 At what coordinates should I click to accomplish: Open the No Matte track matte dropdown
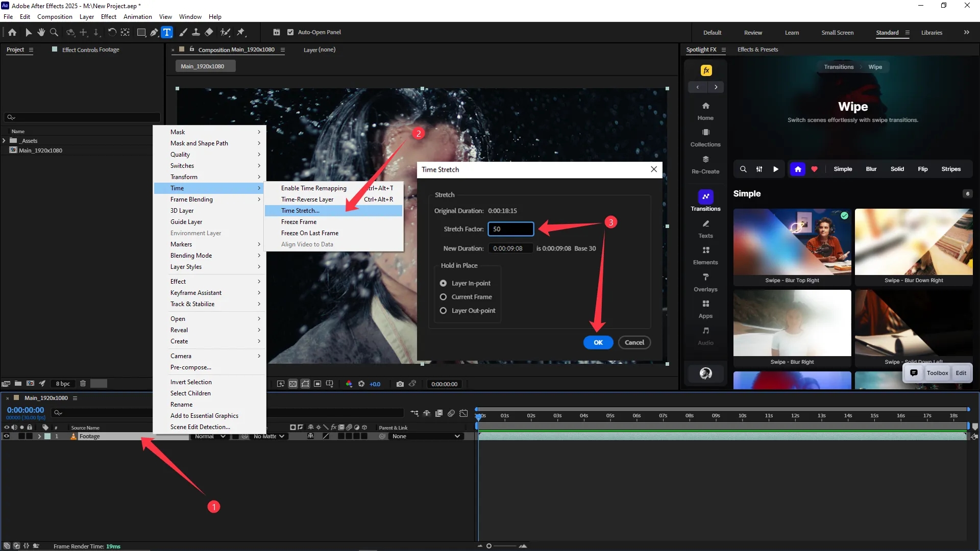click(x=268, y=436)
